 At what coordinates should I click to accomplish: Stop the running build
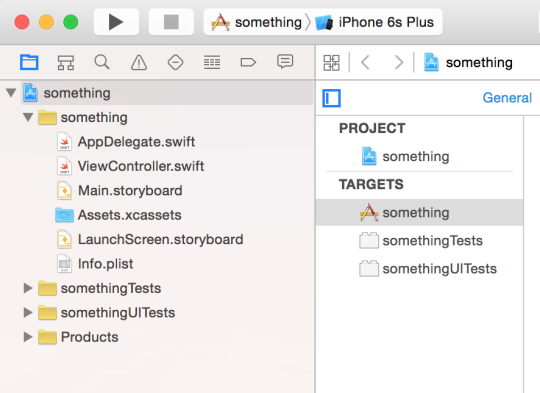(171, 22)
